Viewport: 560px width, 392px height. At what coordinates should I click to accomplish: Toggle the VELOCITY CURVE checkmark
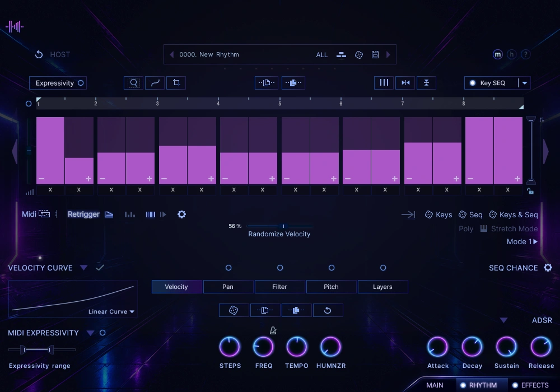pos(100,267)
